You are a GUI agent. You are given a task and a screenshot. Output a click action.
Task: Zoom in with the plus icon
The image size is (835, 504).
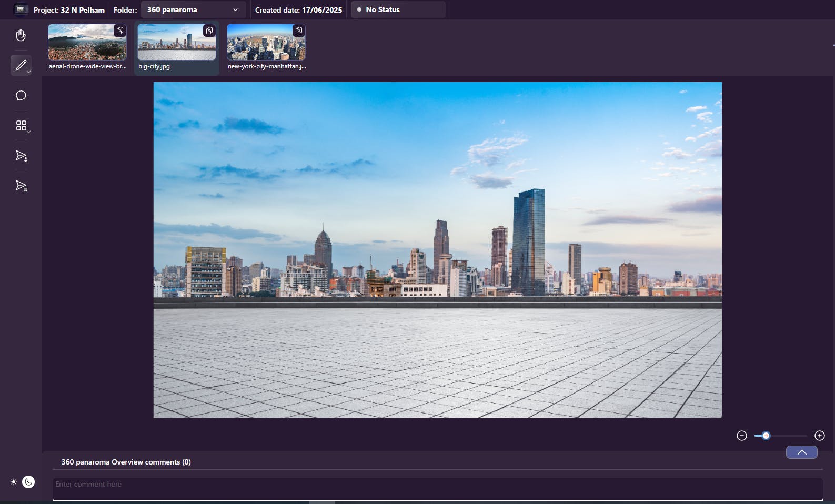pos(820,436)
